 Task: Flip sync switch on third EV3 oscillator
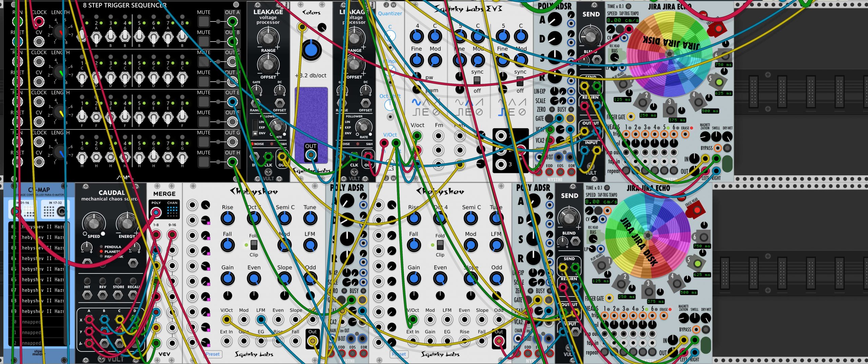520,81
